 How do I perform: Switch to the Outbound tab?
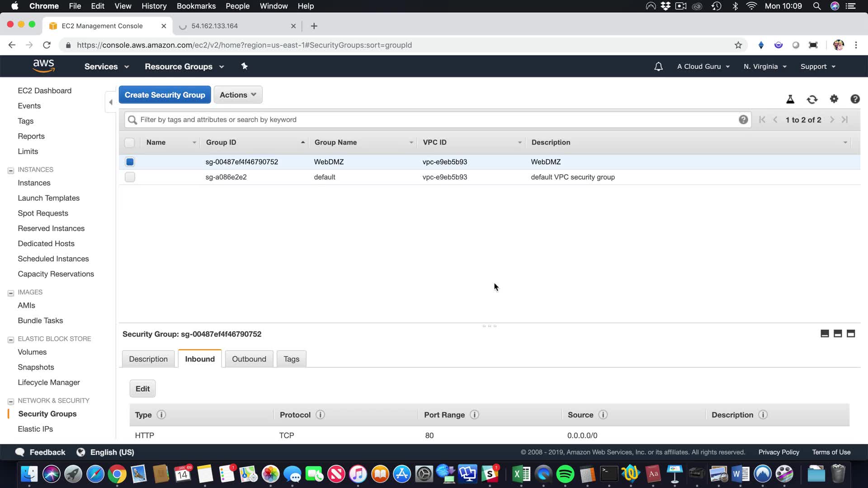click(x=249, y=359)
